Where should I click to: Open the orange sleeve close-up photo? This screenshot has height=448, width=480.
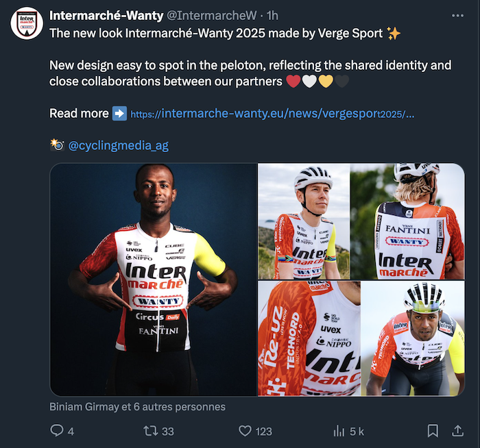(x=302, y=338)
